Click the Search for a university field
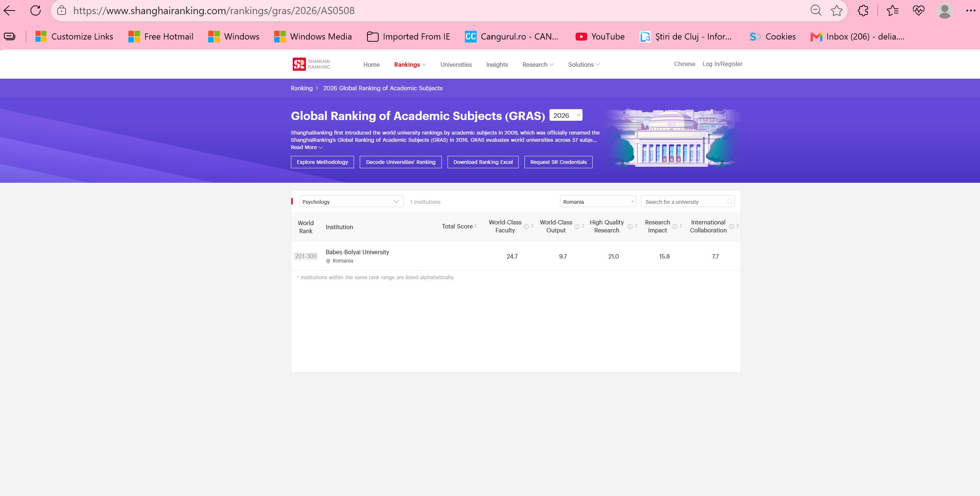 click(x=687, y=202)
